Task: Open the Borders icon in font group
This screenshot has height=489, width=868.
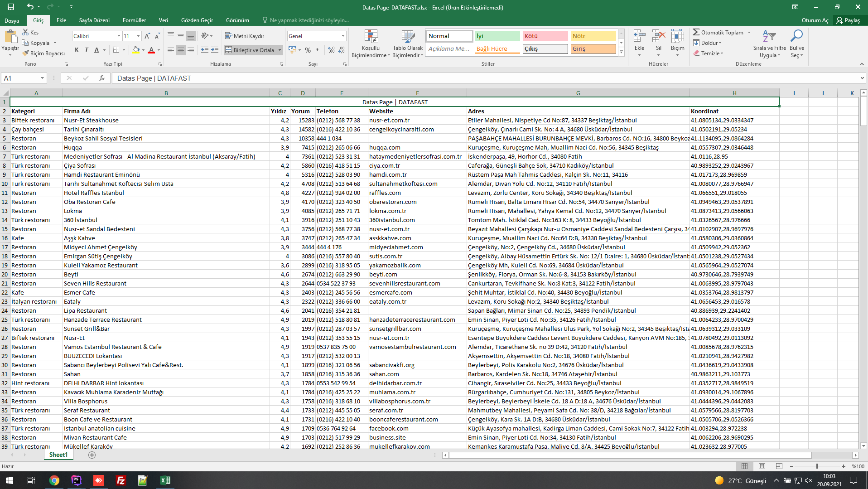Action: (x=116, y=50)
